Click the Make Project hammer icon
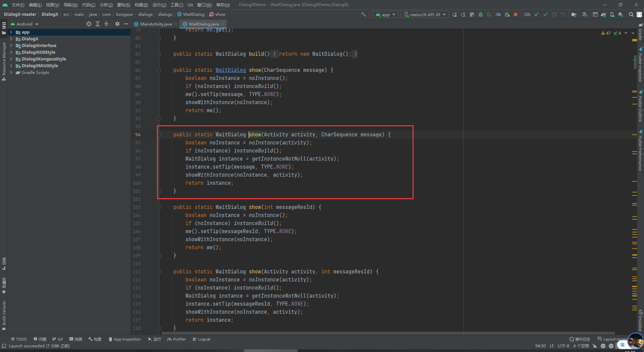This screenshot has height=352, width=644. point(363,14)
